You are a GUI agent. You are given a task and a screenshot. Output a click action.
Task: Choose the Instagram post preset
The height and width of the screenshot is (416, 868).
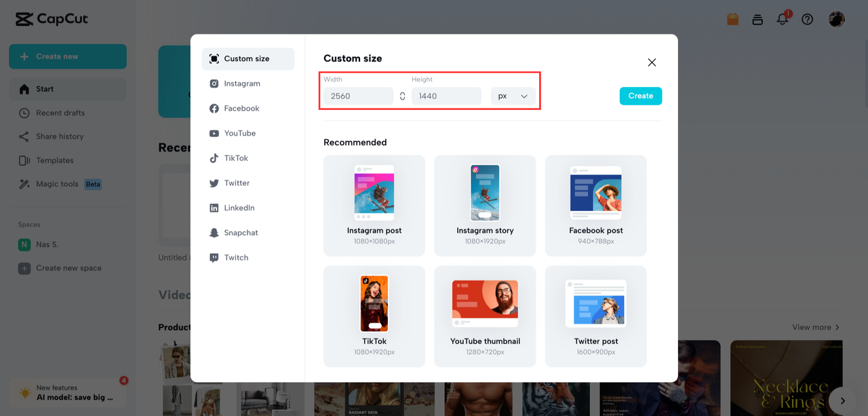[374, 206]
